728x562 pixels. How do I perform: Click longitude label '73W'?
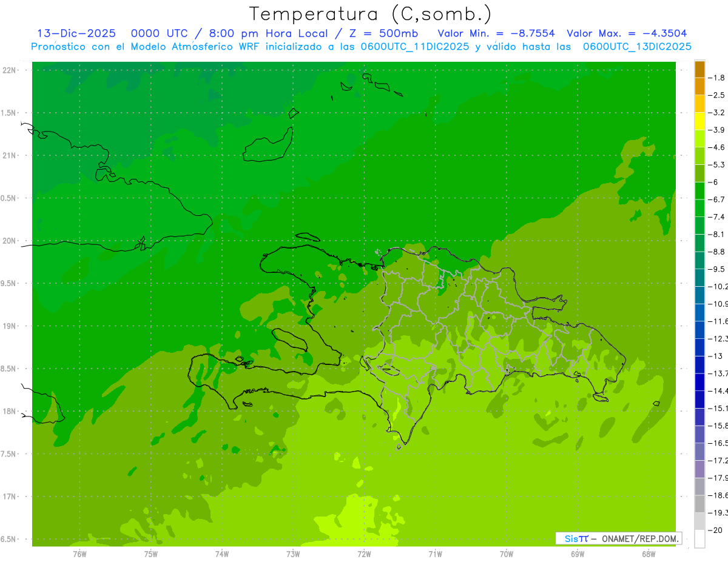point(293,554)
